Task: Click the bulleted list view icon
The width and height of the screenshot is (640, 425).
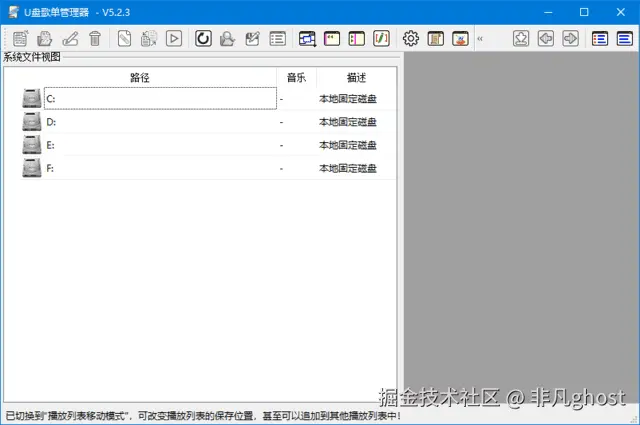Action: pyautogui.click(x=600, y=39)
